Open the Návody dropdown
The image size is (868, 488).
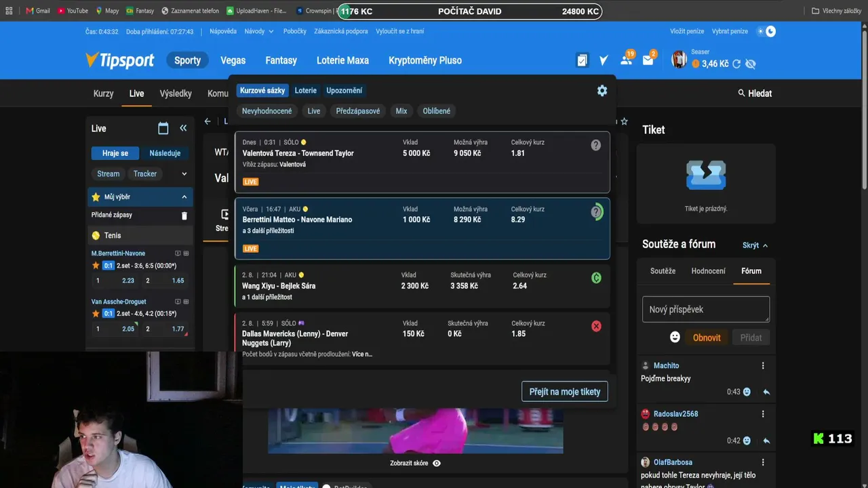tap(259, 31)
